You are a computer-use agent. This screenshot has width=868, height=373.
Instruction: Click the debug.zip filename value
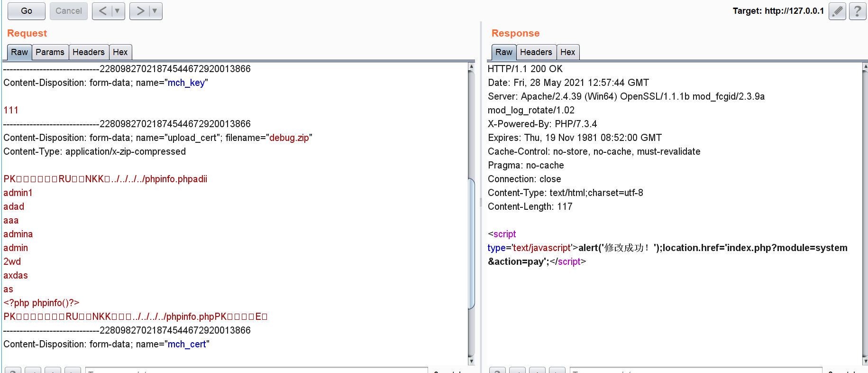(x=289, y=138)
